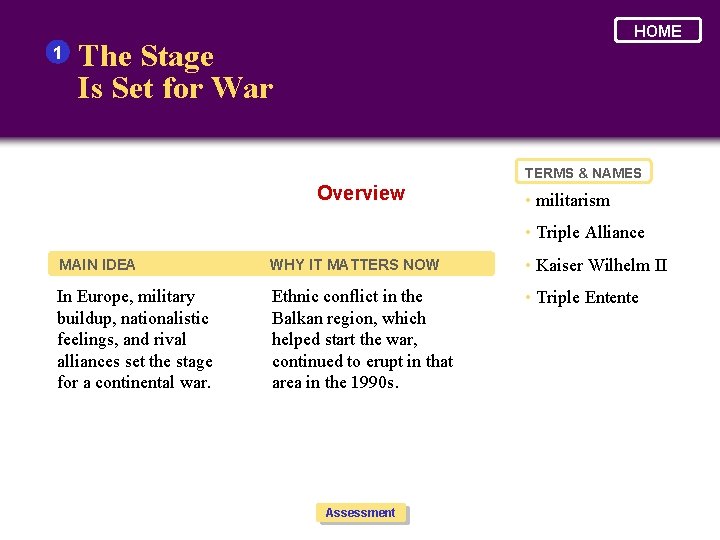Click the MAIN IDEA header
The height and width of the screenshot is (540, 720).
97,265
